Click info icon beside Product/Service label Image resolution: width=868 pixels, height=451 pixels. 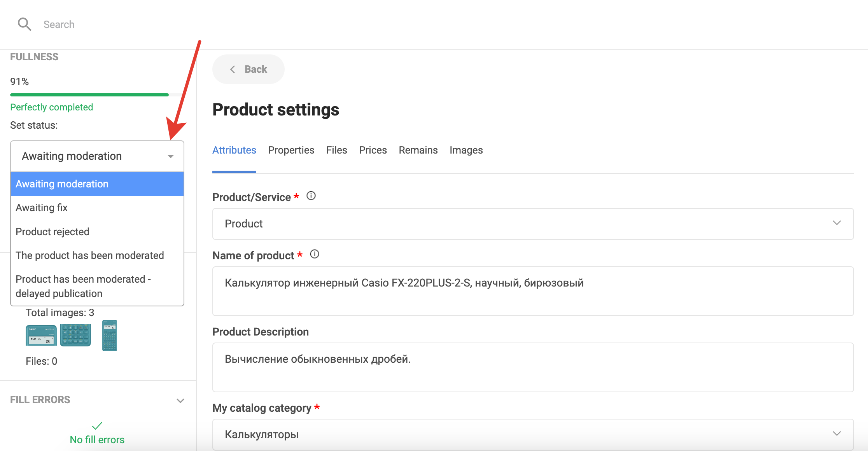coord(311,196)
